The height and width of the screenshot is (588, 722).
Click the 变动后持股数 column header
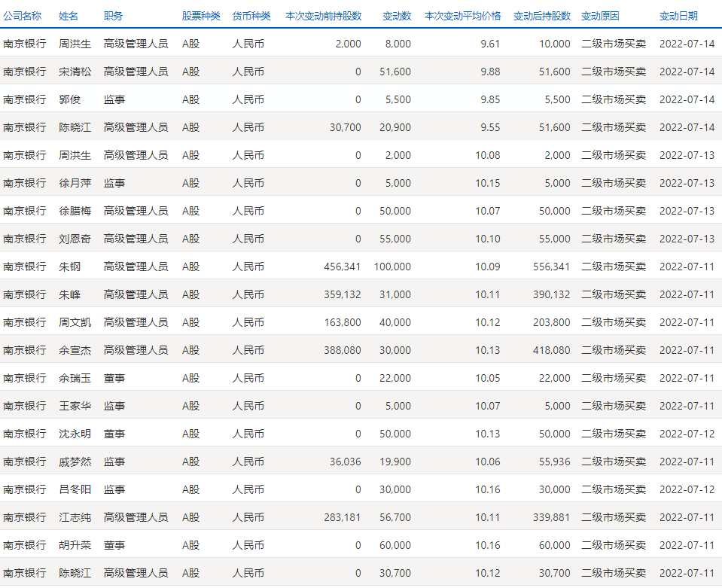tap(542, 16)
